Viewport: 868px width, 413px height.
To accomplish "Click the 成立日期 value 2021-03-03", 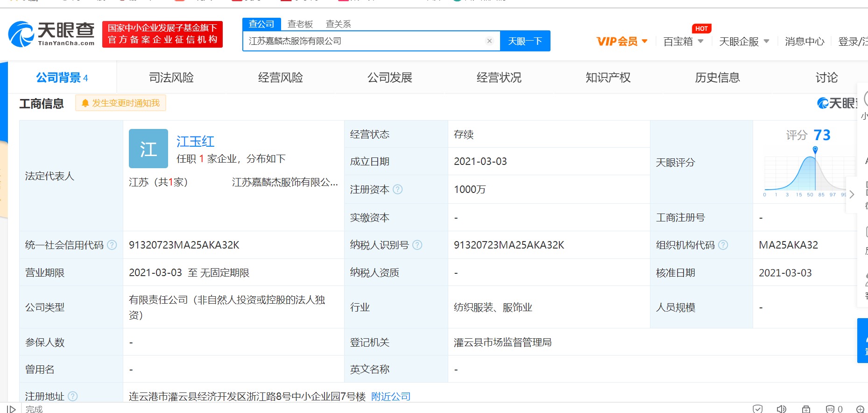I will 480,161.
